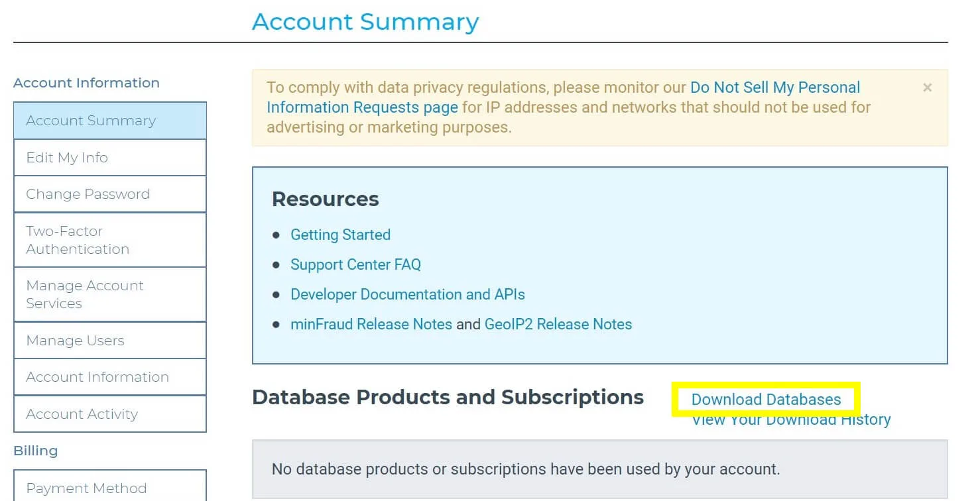This screenshot has height=501, width=980.
Task: Open GeoIP2 Release Notes link
Action: click(x=558, y=324)
